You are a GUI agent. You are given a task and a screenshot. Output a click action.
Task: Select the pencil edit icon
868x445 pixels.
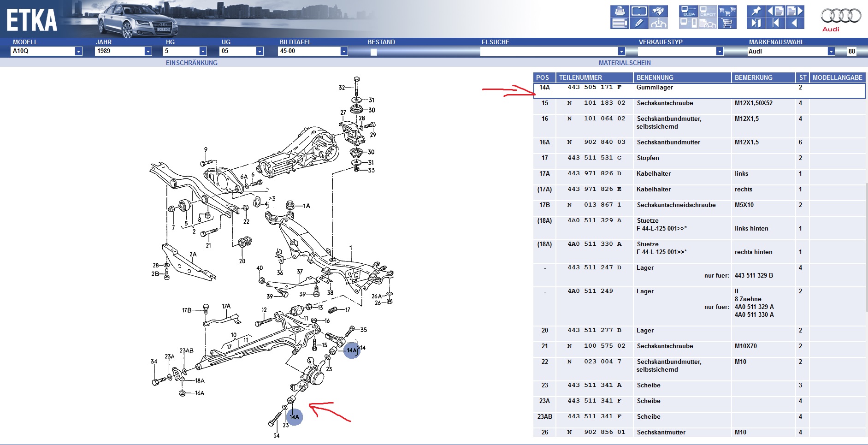pos(639,23)
